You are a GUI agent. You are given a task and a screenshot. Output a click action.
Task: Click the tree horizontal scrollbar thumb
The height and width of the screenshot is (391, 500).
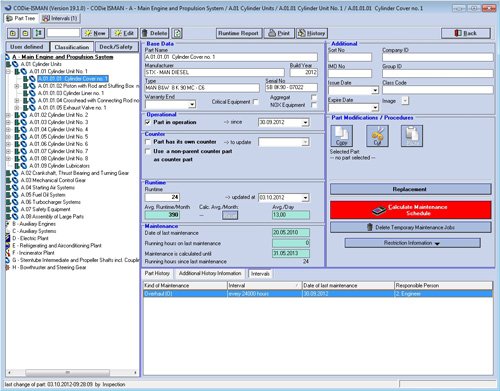pos(68,372)
